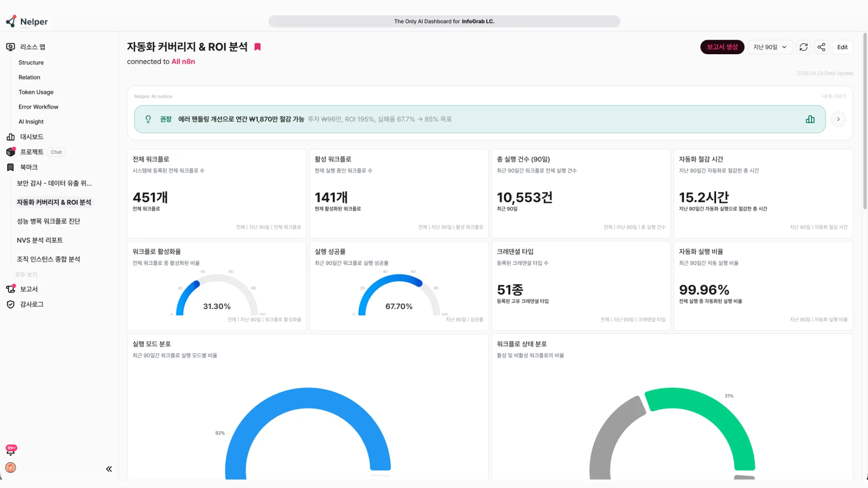This screenshot has height=488, width=868.
Task: Click the 10,553건 execution count value
Action: 524,197
